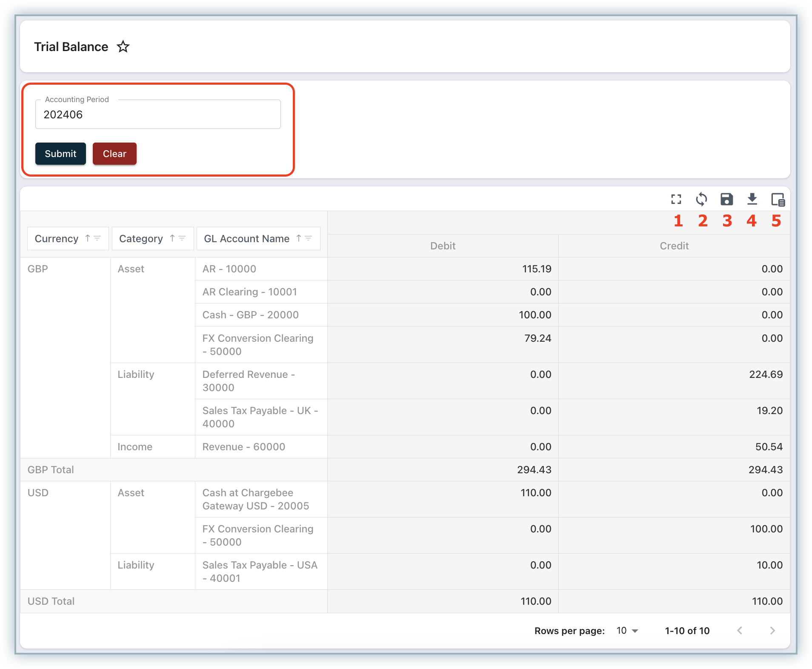
Task: Click the Credit column header
Action: (674, 246)
